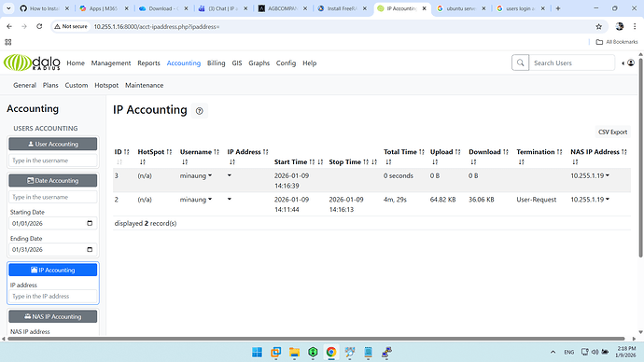Switch to the ubuntu server browser tab

(461, 8)
